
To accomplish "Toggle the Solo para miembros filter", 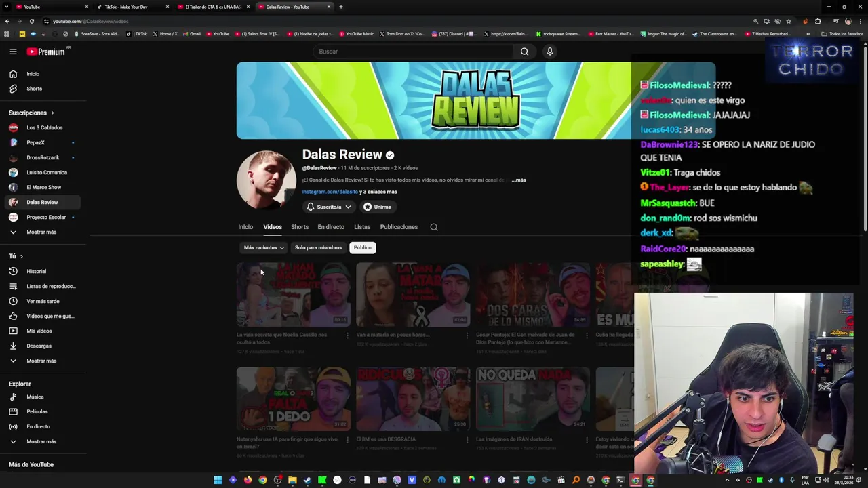I will [x=318, y=247].
